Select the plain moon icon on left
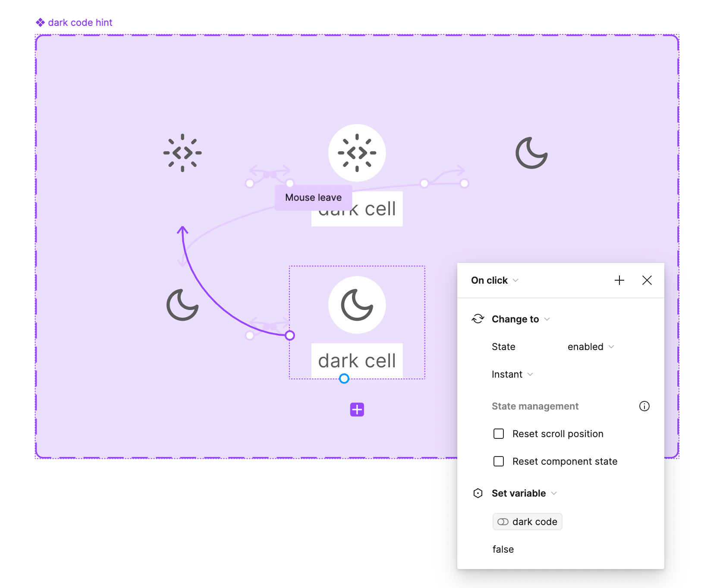Screen dimensions: 704x588 coord(182,305)
